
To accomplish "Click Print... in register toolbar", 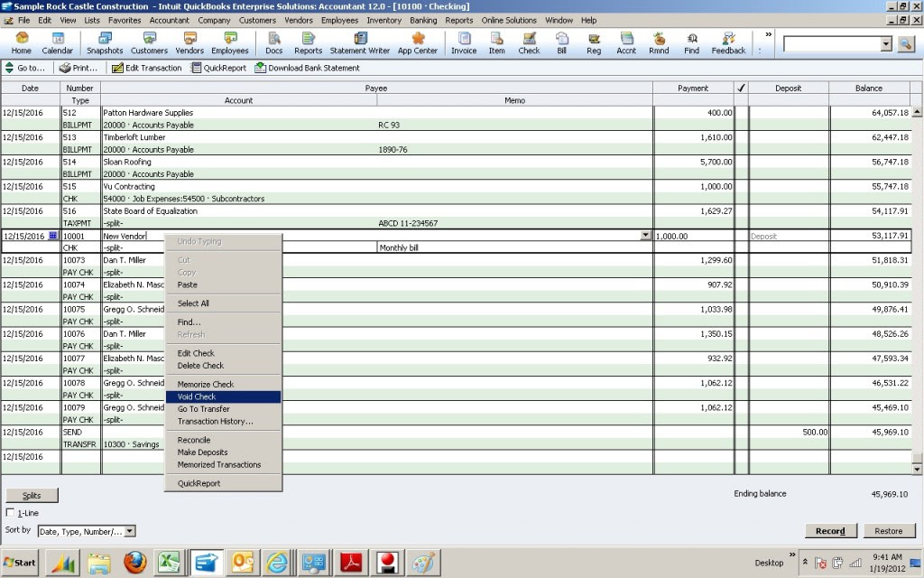I will point(79,68).
